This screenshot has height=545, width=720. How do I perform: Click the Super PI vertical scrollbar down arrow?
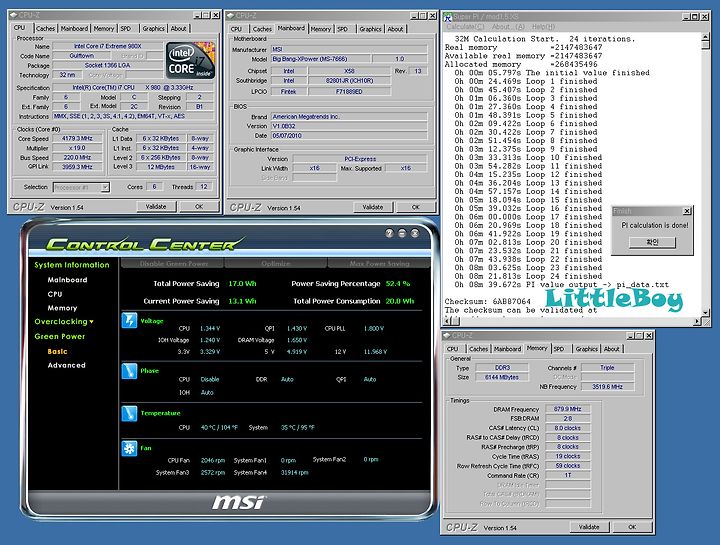[706, 312]
